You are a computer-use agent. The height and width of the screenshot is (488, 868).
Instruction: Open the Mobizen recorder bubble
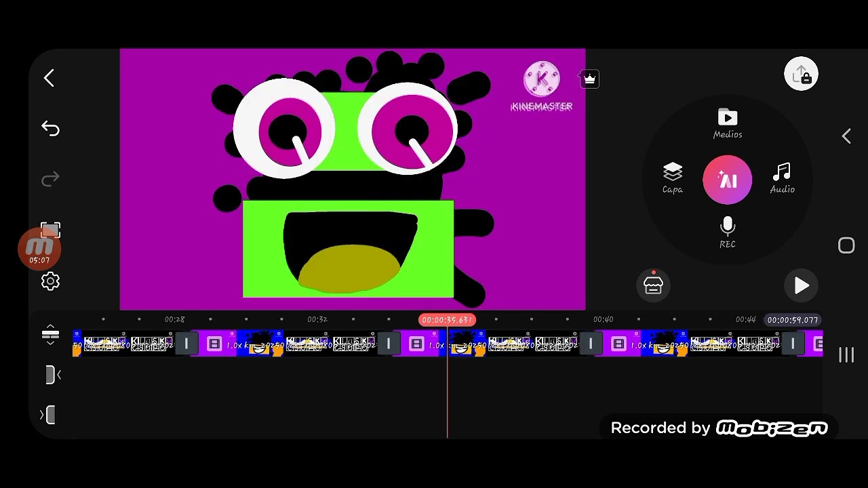click(x=39, y=249)
